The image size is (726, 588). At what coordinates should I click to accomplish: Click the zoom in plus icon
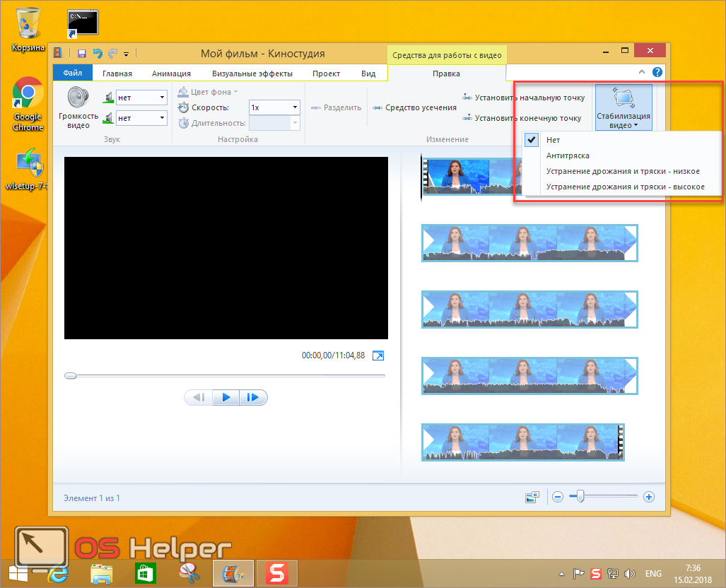pyautogui.click(x=649, y=497)
